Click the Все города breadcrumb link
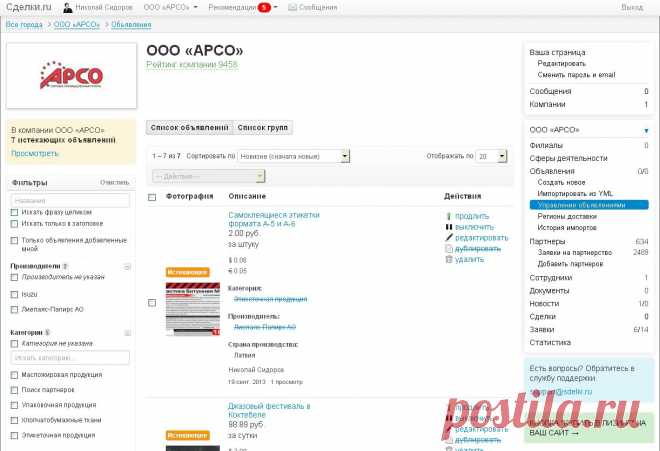 (x=24, y=25)
